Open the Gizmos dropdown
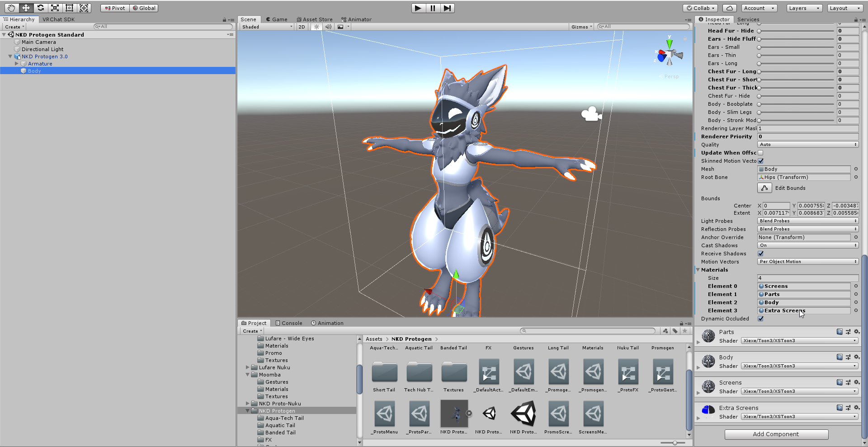Screen dimensions: 868x447 [x=581, y=27]
